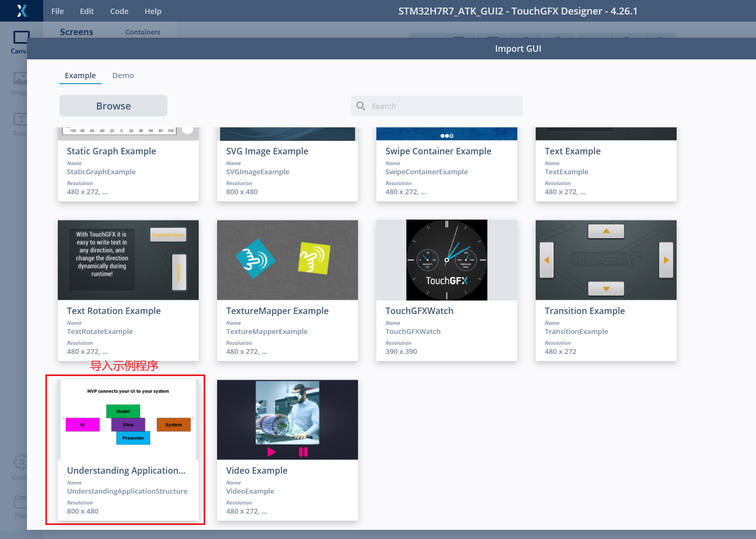Click the StaticGraphExample name text
This screenshot has width=756, height=539.
point(102,172)
